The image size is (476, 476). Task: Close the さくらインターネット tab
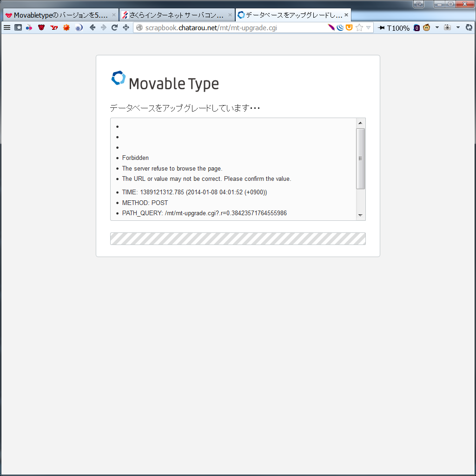(230, 14)
